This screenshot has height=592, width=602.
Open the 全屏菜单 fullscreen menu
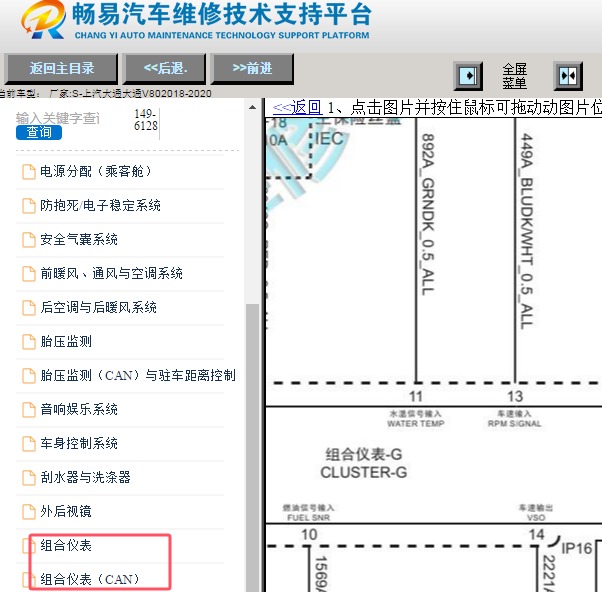click(x=514, y=76)
